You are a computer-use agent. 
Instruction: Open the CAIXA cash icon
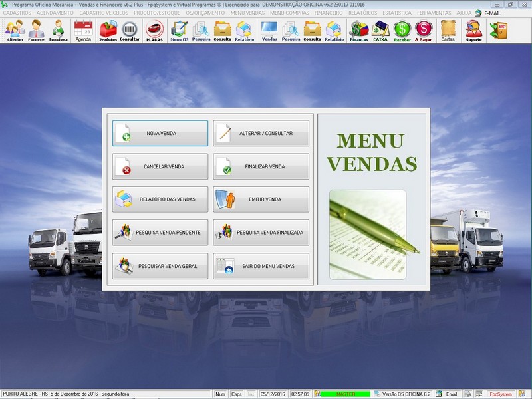click(x=380, y=31)
